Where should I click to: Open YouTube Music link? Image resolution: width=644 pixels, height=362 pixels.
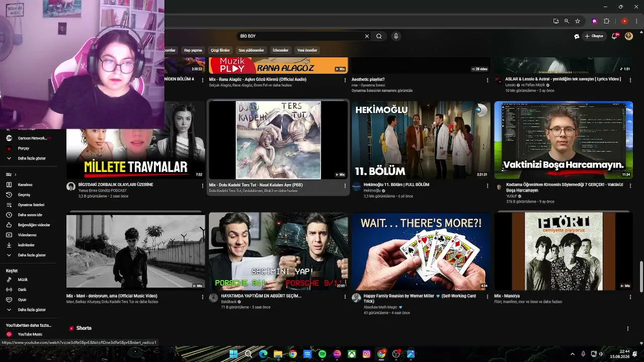[30, 334]
